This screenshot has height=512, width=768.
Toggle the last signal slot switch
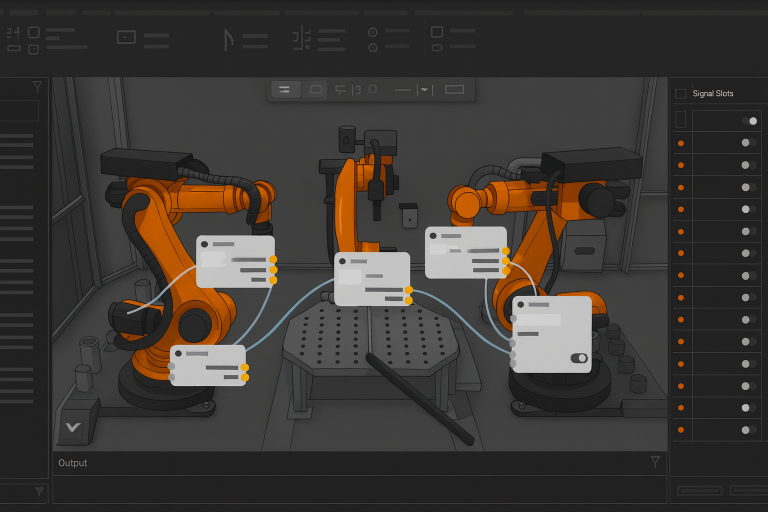pyautogui.click(x=748, y=429)
